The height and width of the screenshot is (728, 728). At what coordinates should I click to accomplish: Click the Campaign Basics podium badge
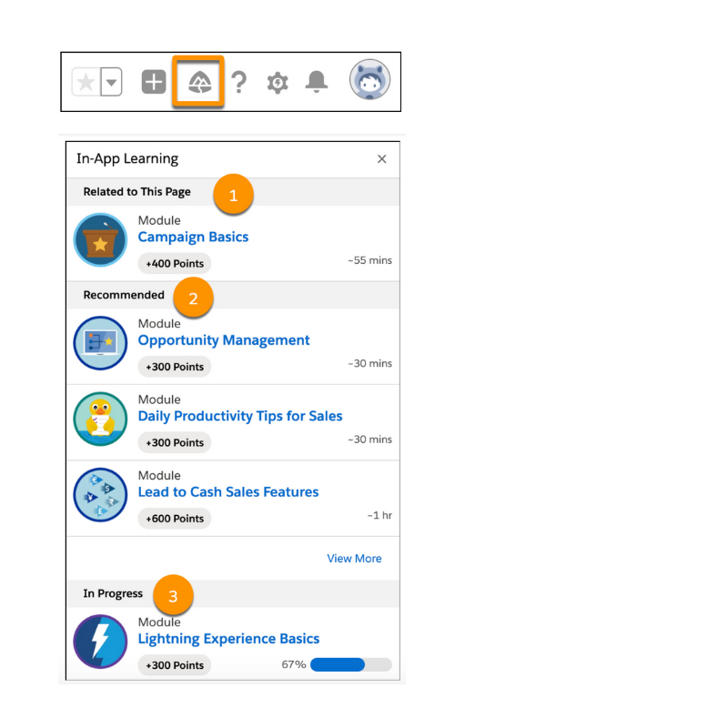click(100, 239)
